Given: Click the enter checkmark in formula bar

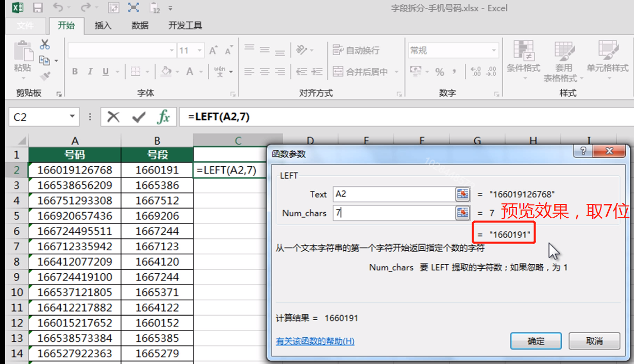Looking at the screenshot, I should [139, 117].
